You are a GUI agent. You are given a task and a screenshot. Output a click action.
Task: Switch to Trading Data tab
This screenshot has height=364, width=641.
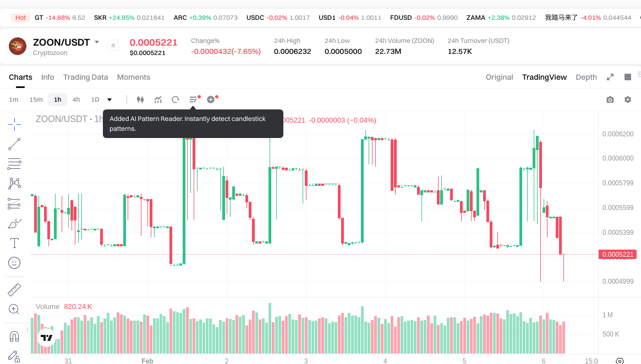pos(85,77)
